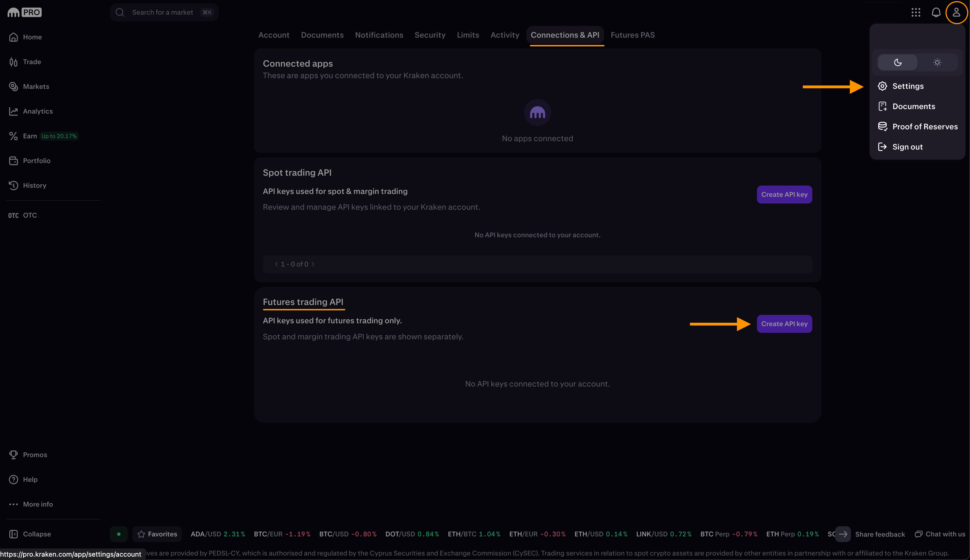This screenshot has width=970, height=560.
Task: Expand More info in the sidebar
Action: coord(37,504)
